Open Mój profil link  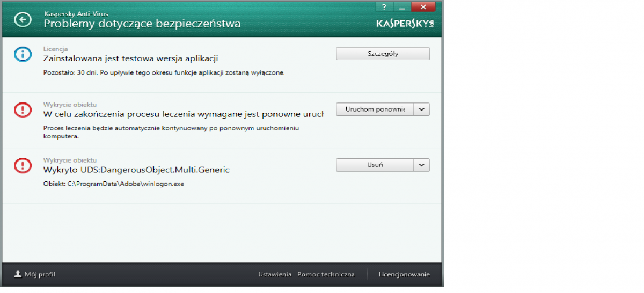[x=40, y=275]
